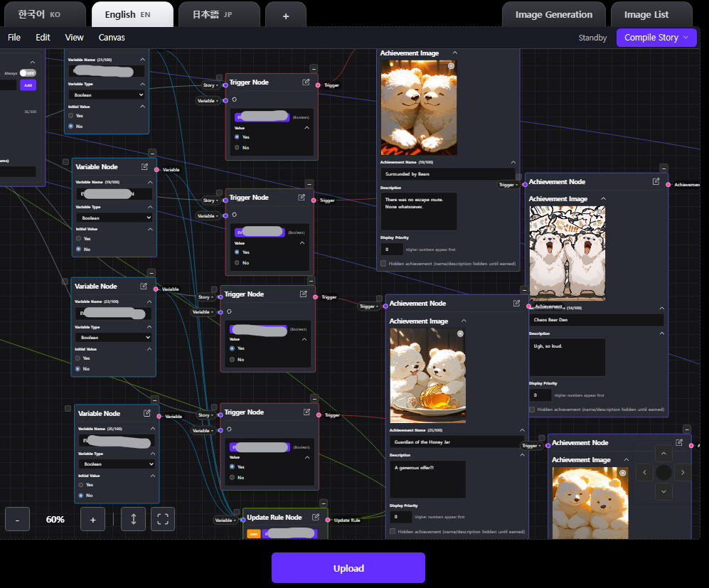Click the purple Add button
The width and height of the screenshot is (709, 588).
tap(28, 85)
